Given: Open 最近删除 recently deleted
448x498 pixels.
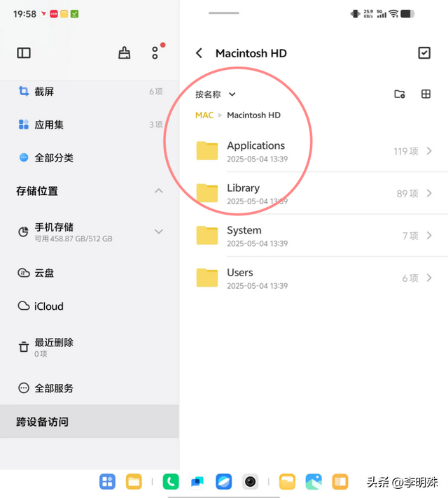Looking at the screenshot, I should pos(90,347).
